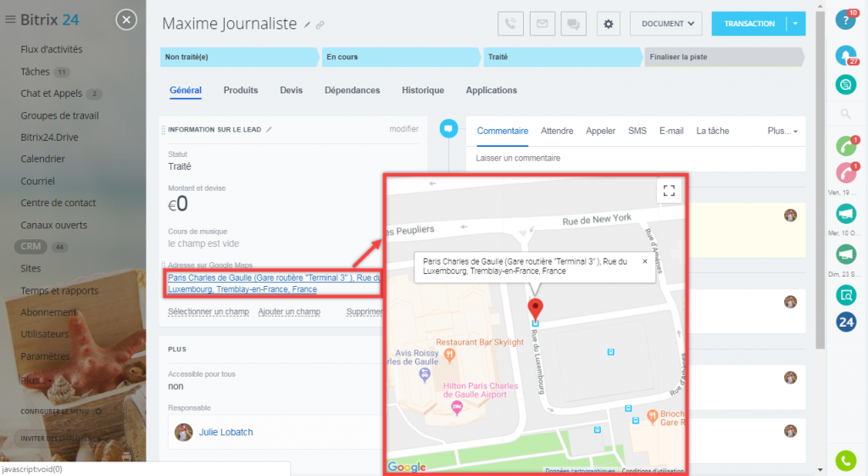Select the Appeler timeline tab
868x476 pixels.
pos(601,132)
